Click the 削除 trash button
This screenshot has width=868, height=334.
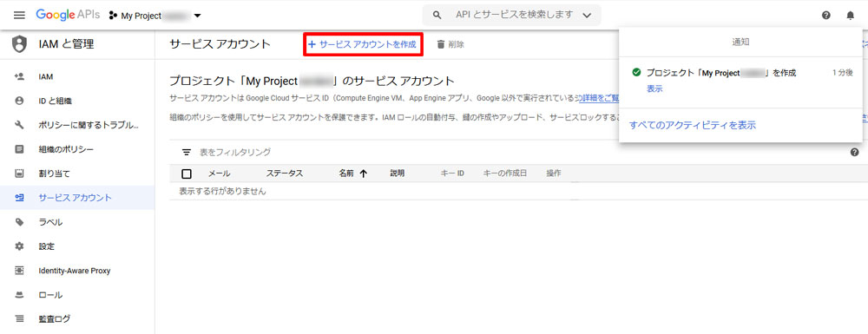(x=450, y=44)
